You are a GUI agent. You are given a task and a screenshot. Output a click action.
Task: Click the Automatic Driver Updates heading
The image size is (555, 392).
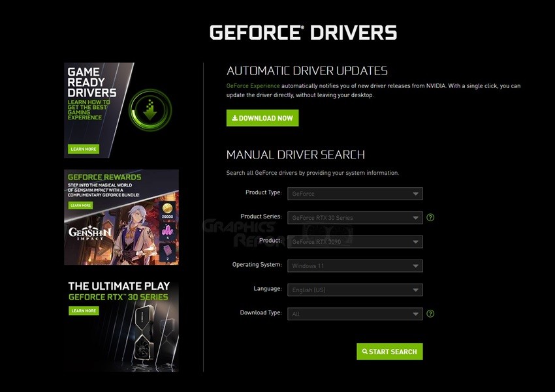tap(307, 70)
